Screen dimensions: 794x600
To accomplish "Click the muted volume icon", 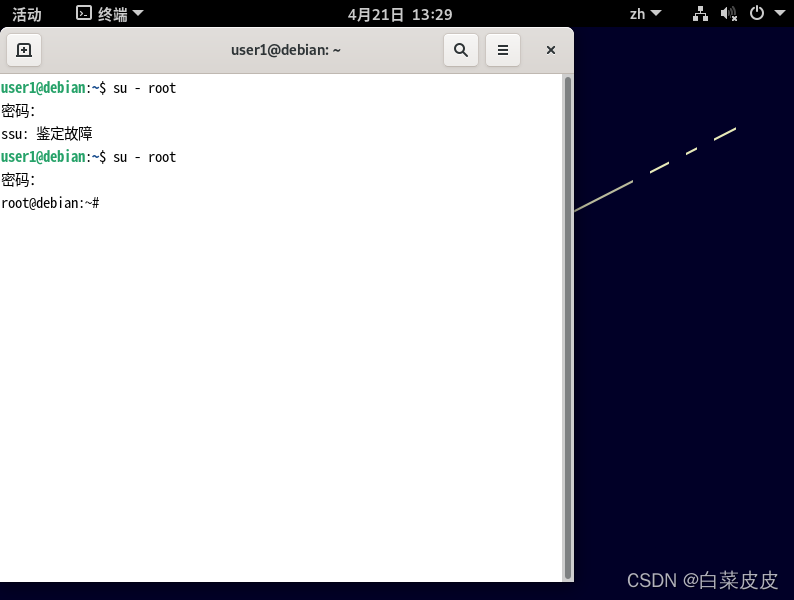I will pyautogui.click(x=729, y=14).
